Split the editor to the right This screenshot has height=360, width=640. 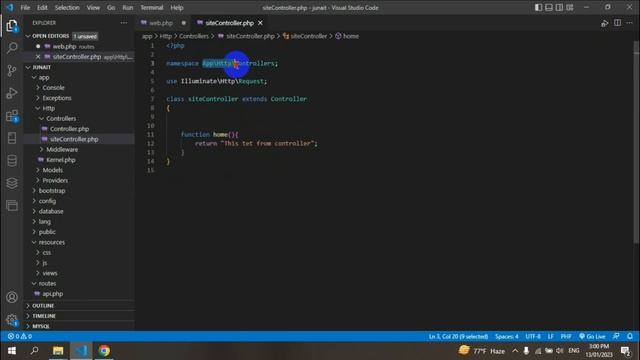coord(617,23)
